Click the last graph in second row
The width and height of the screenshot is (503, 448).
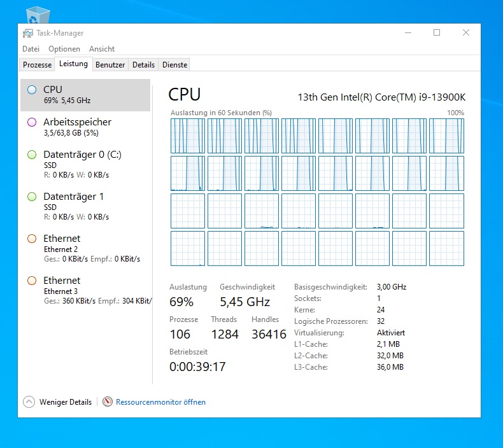446,174
